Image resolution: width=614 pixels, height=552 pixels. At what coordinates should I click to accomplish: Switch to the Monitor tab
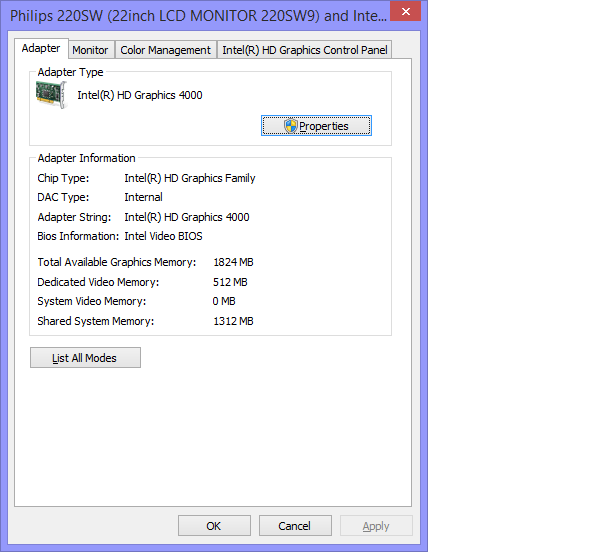point(90,50)
